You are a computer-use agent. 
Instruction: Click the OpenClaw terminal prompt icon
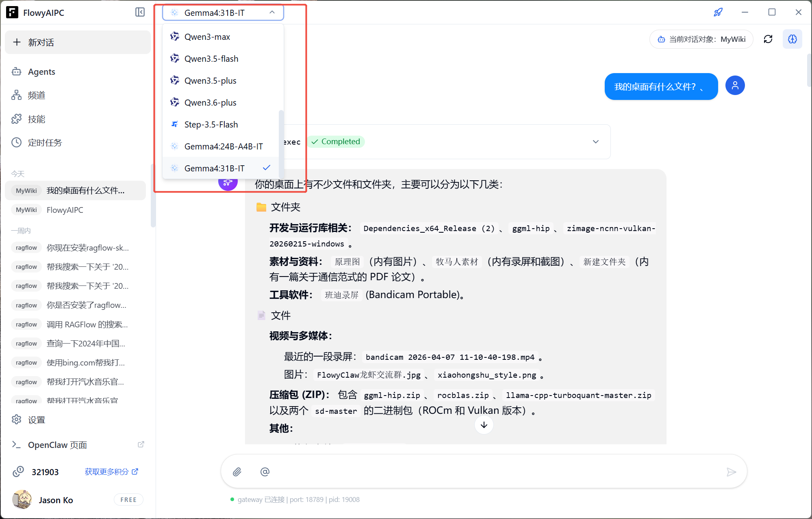(16, 444)
